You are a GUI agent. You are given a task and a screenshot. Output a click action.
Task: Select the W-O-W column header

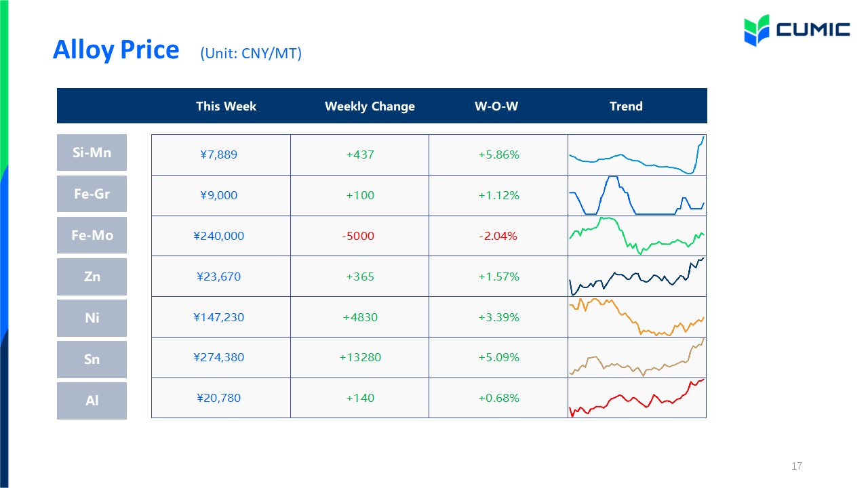click(496, 106)
